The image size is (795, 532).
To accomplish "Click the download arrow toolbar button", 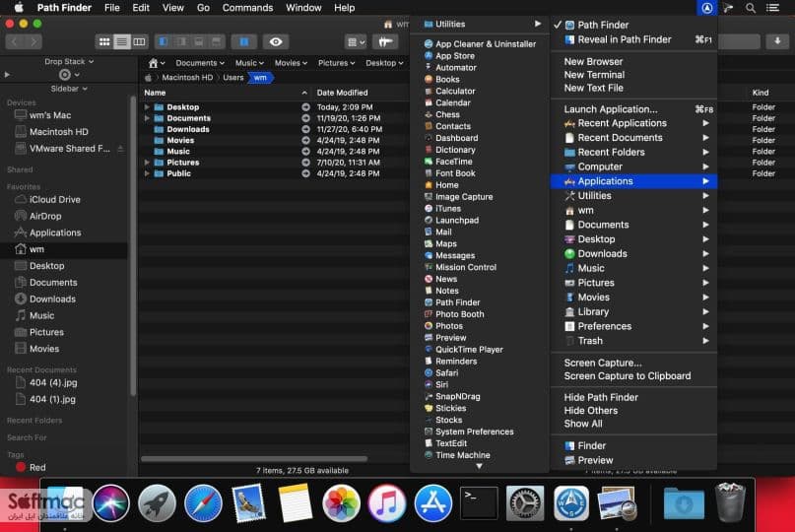I will [777, 41].
